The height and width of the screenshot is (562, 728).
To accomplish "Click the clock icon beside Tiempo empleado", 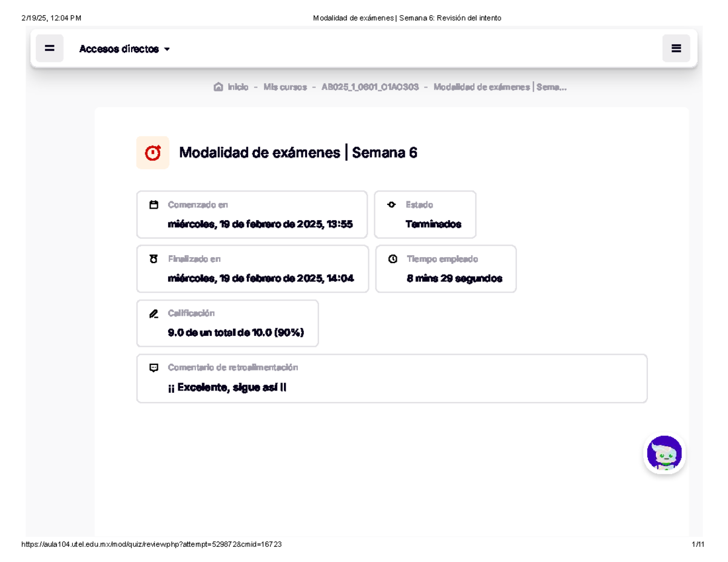I will [393, 259].
